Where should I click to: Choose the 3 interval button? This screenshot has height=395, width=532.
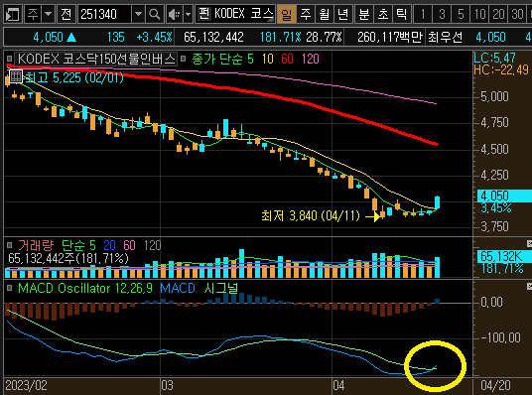tap(442, 14)
